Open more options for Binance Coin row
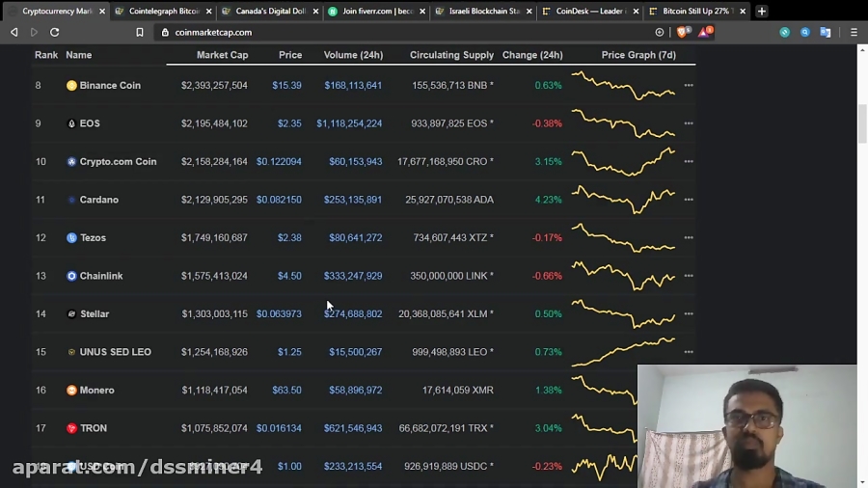The width and height of the screenshot is (868, 488). (689, 85)
